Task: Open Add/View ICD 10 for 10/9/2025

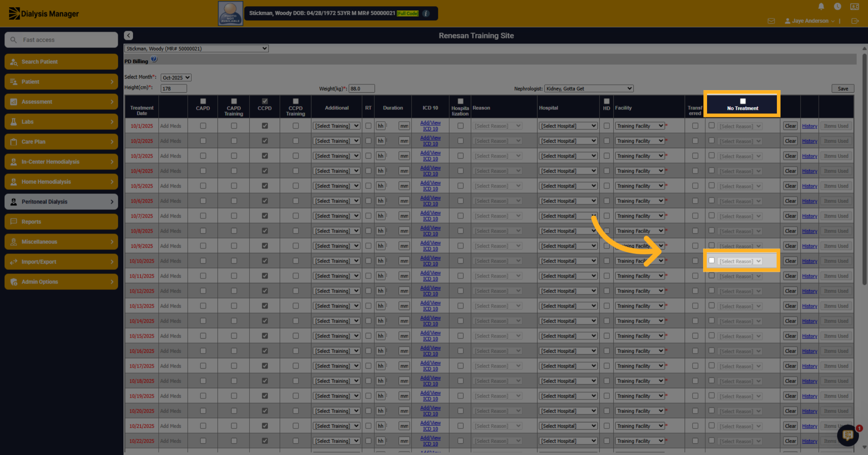Action: point(430,246)
